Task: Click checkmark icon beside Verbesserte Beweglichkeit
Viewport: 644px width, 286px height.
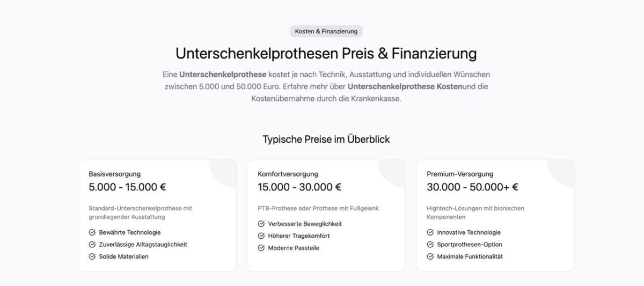Action: pos(261,224)
